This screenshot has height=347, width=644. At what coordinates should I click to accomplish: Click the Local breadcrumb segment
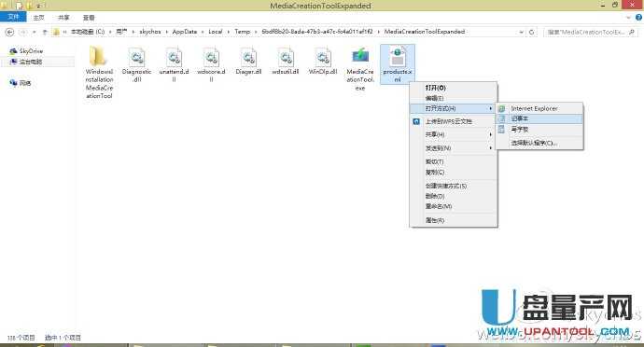[216, 32]
